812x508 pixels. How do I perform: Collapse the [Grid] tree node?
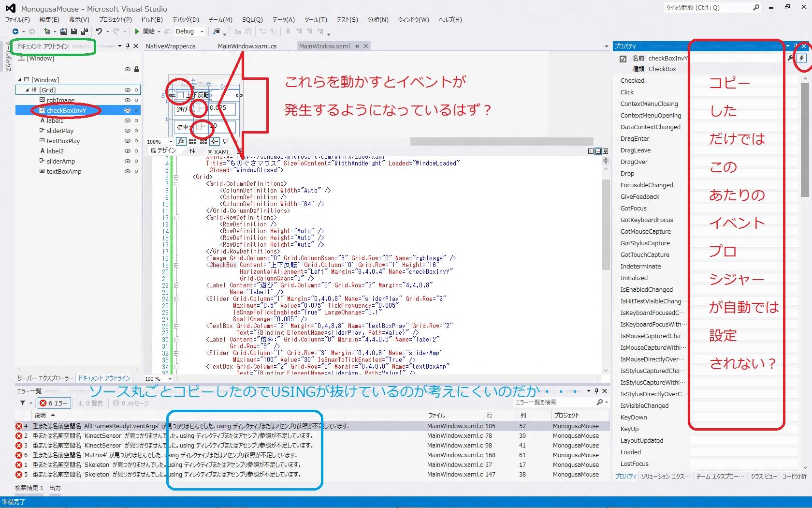point(28,90)
